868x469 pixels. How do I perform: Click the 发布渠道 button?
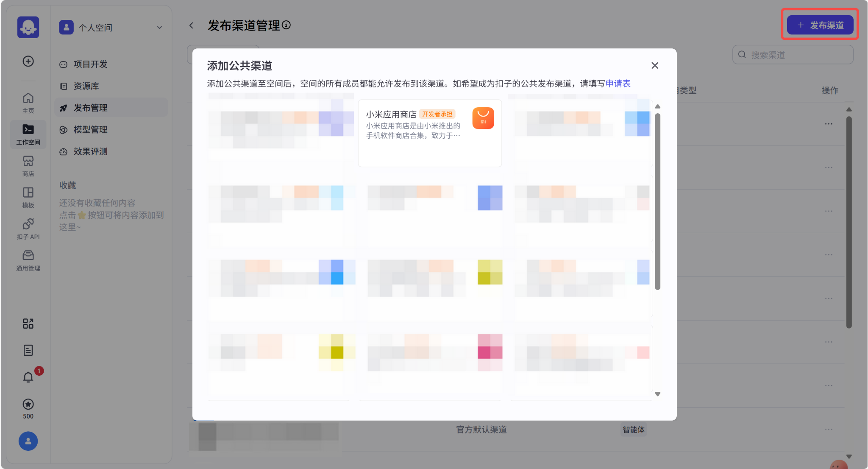click(820, 25)
